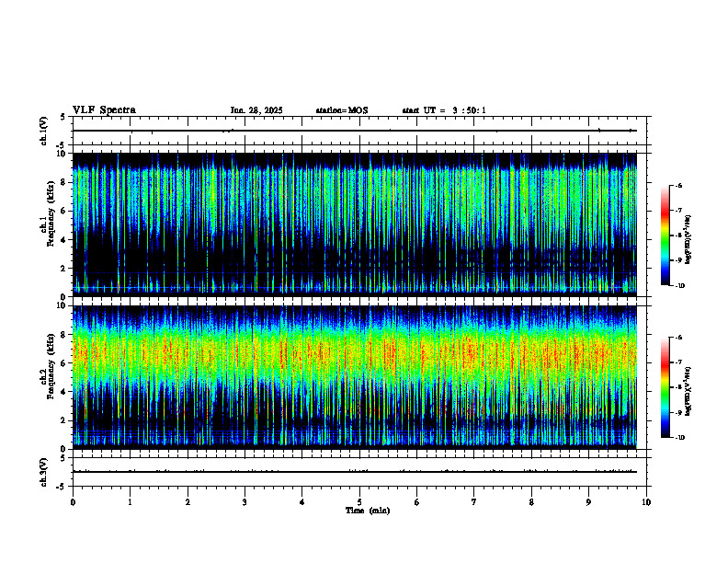Screen dimensions: 728x563
Task: Click the -10 label on ch.1 color scale
Action: (680, 286)
